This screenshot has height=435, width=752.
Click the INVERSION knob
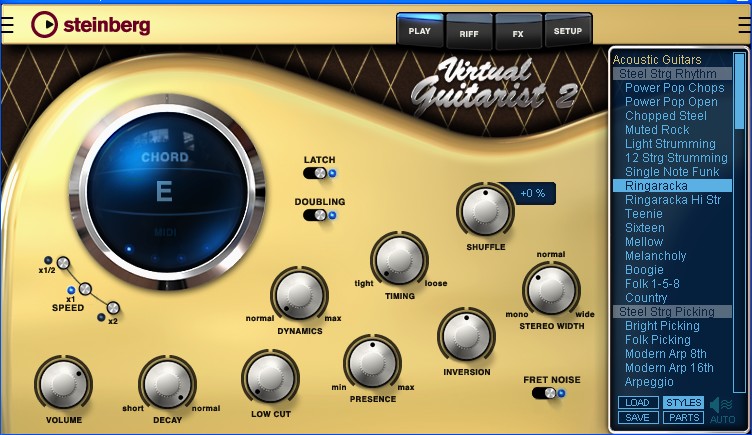466,336
